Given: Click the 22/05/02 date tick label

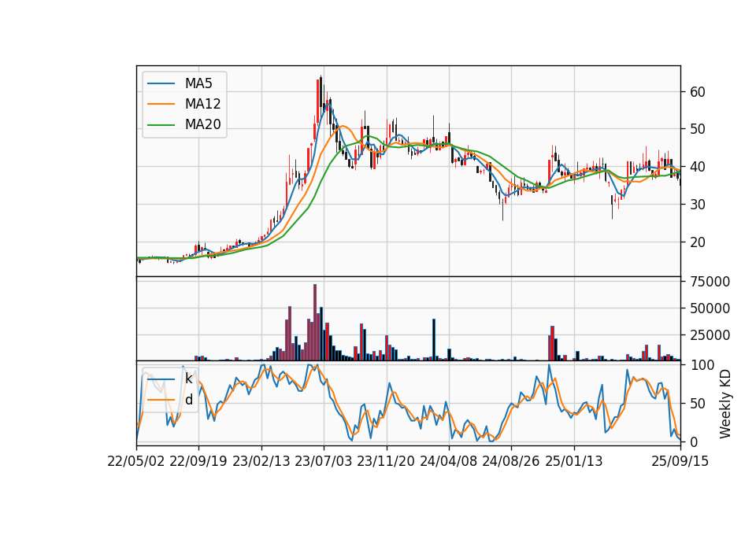Looking at the screenshot, I should [x=136, y=461].
